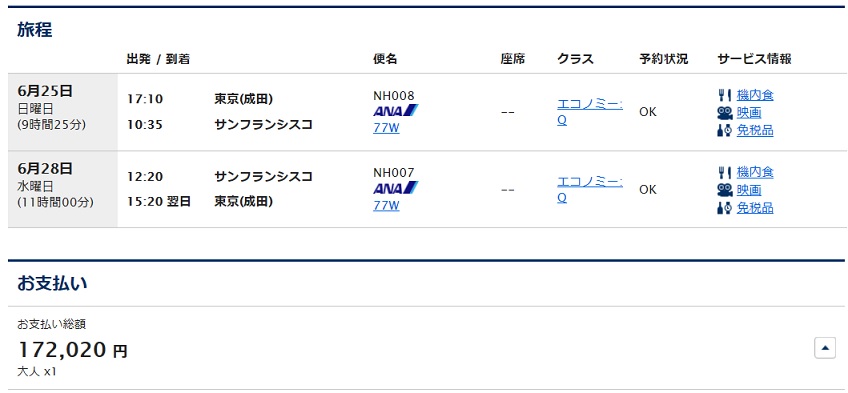Open 映画 link for the NH008 flight
The image size is (848, 393).
(749, 113)
